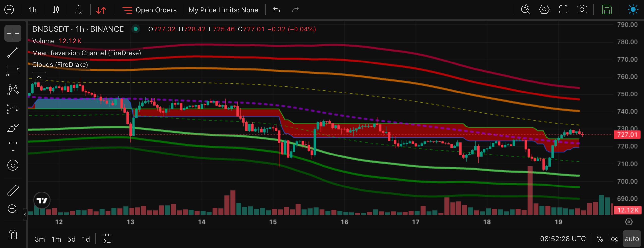Toggle log scale
Viewport: 644px width, 248px height.
tap(614, 239)
